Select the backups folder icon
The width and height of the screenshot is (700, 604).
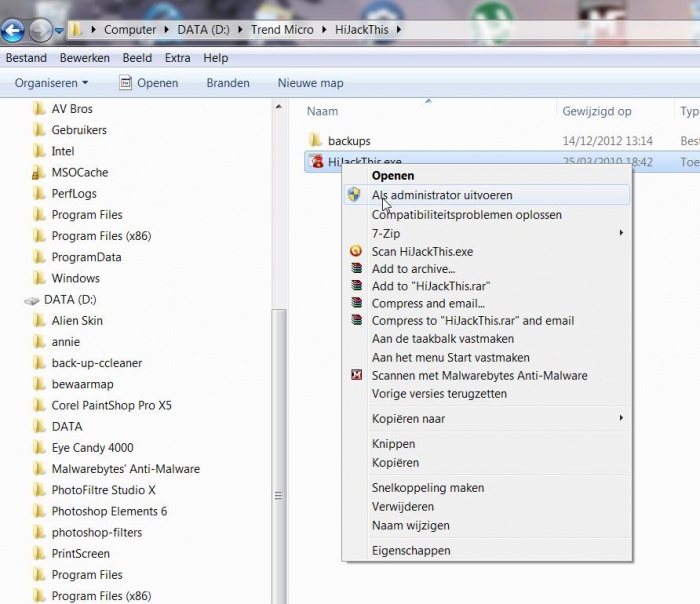point(316,140)
